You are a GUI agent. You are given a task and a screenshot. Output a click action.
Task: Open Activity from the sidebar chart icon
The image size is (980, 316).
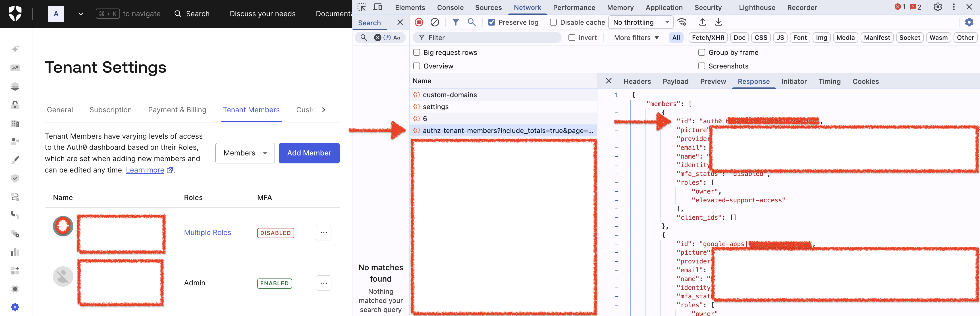(x=15, y=68)
